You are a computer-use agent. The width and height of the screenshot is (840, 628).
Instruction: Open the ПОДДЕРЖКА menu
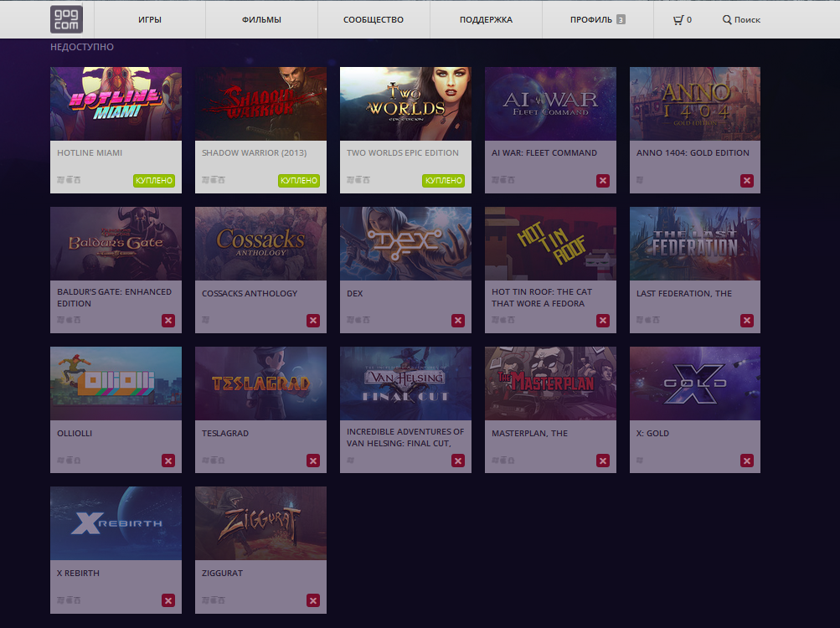tap(486, 19)
